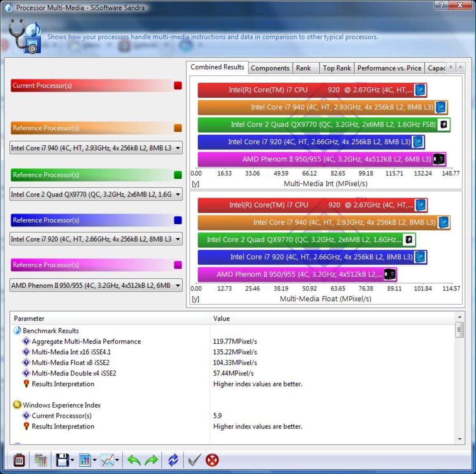Click the orange pin icon under Windows Experience Index
476x474 pixels.
[x=26, y=426]
